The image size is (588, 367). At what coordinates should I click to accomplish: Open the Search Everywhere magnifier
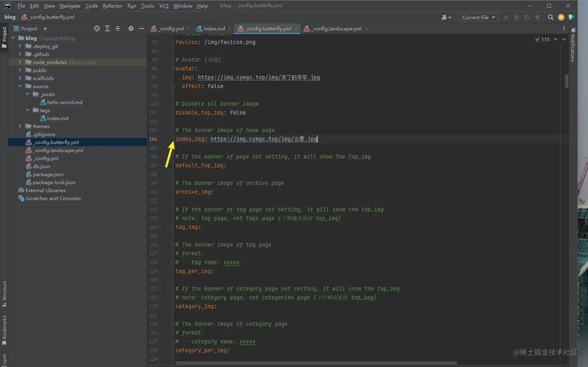click(x=551, y=17)
